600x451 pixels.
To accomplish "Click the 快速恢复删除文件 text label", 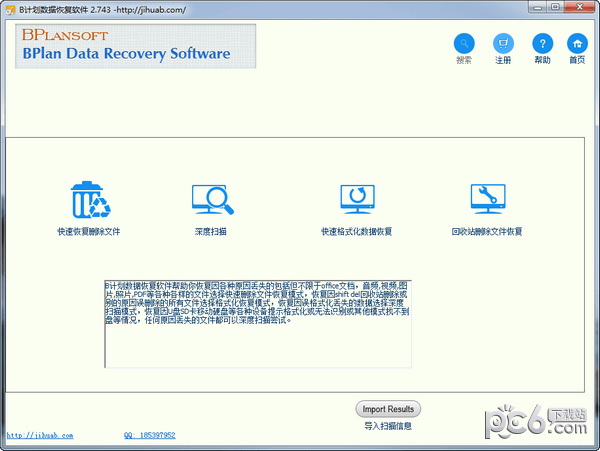I will click(x=89, y=231).
